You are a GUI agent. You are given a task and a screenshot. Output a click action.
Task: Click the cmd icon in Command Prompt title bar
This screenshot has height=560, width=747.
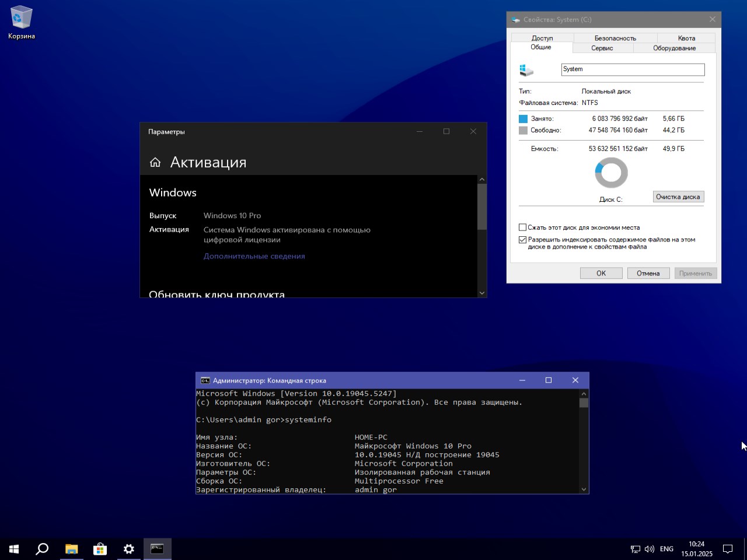205,380
